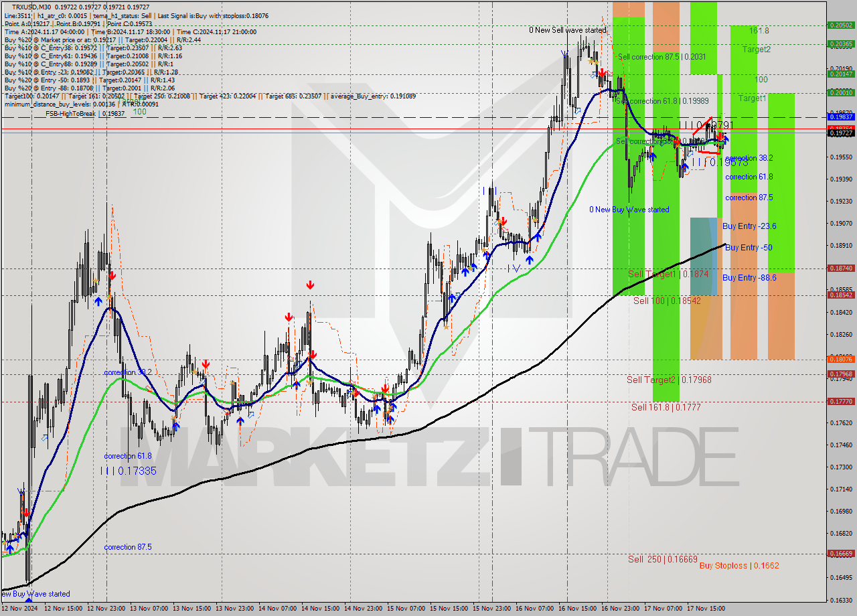Select the '0 New Buy Wave started' label

pyautogui.click(x=629, y=210)
